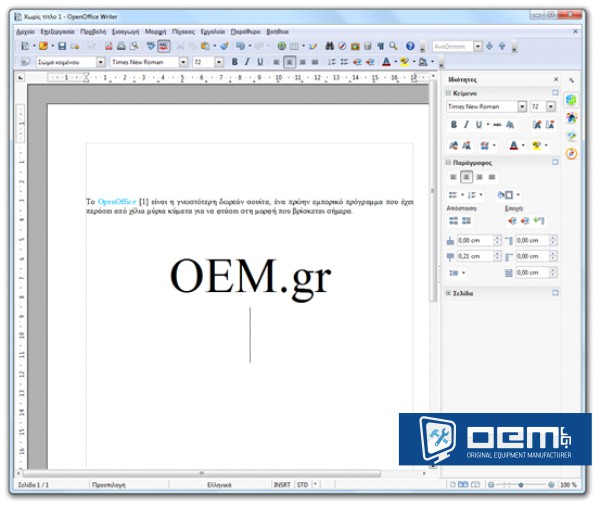Open Navigator compass icon in sidebar
The image size is (600, 507).
[x=571, y=153]
